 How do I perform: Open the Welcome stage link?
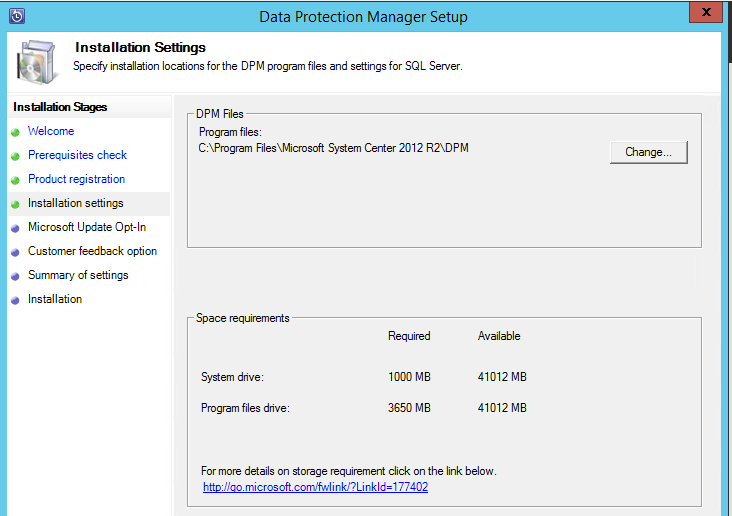(51, 131)
